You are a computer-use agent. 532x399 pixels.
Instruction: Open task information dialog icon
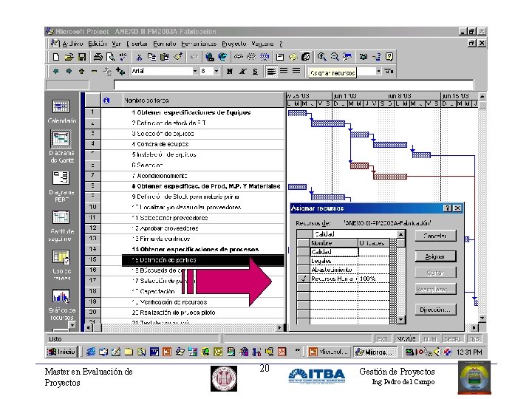[x=280, y=57]
